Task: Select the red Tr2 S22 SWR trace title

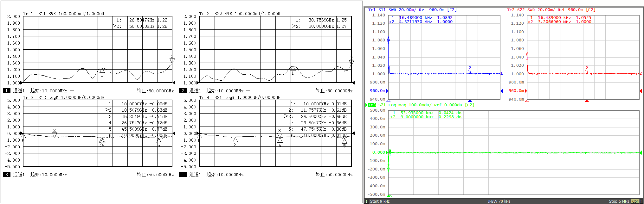Action: [551, 10]
